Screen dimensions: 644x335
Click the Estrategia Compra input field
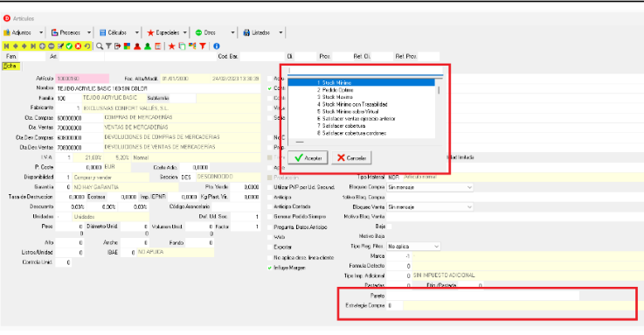click(395, 306)
